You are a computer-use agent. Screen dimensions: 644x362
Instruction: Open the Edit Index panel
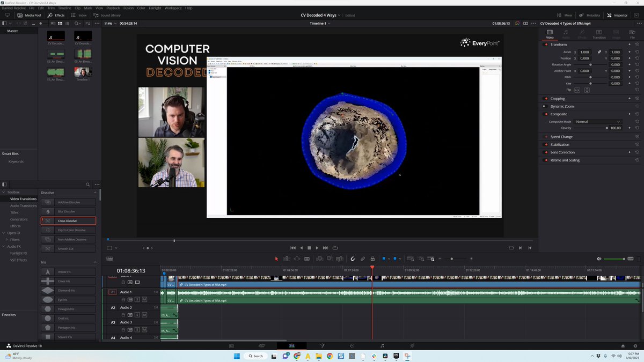tap(79, 15)
